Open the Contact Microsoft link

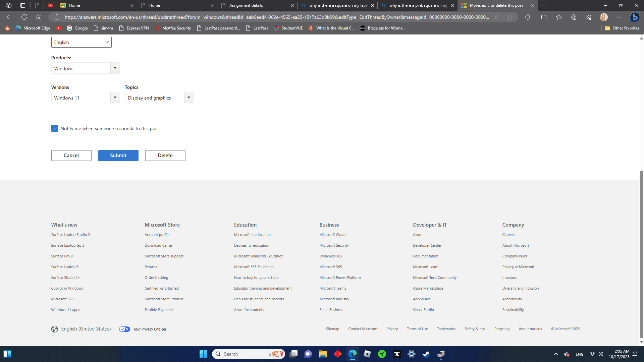[x=363, y=329]
